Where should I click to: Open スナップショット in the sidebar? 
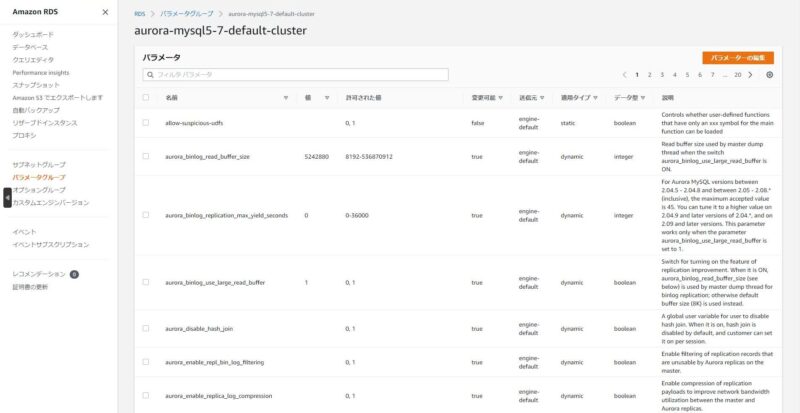click(x=35, y=85)
